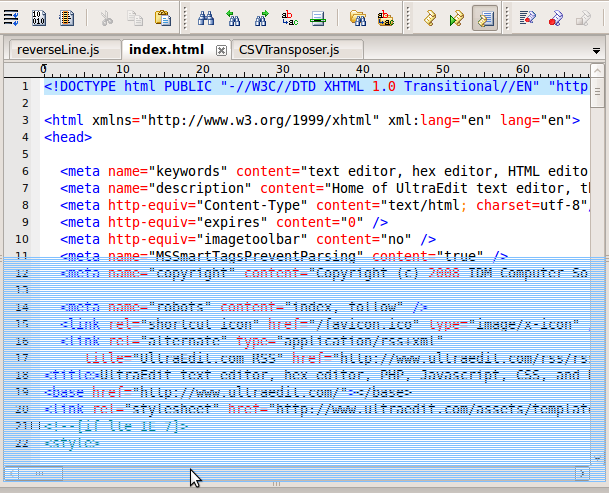
Task: Click the <!DOCTYPE html PUBLIC line
Action: click(317, 86)
